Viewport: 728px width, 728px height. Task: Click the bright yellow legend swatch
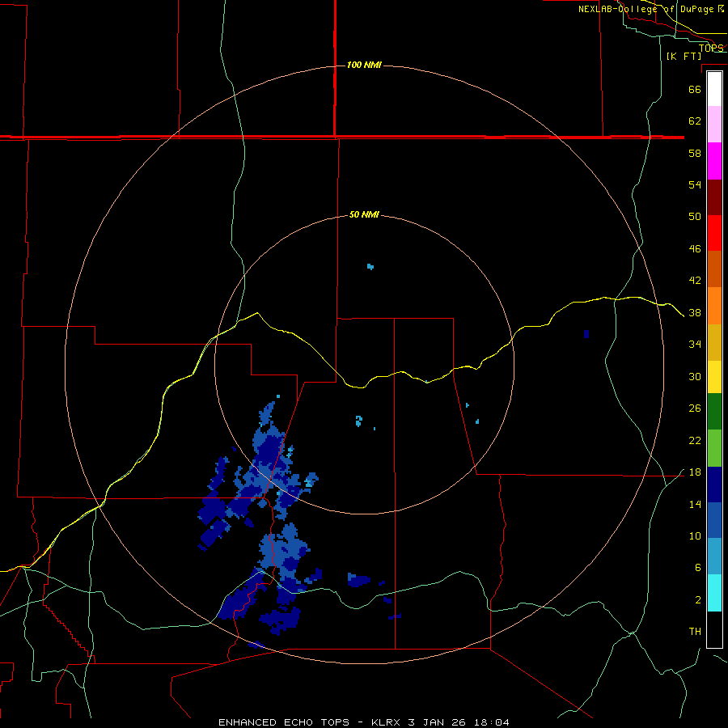pos(714,377)
